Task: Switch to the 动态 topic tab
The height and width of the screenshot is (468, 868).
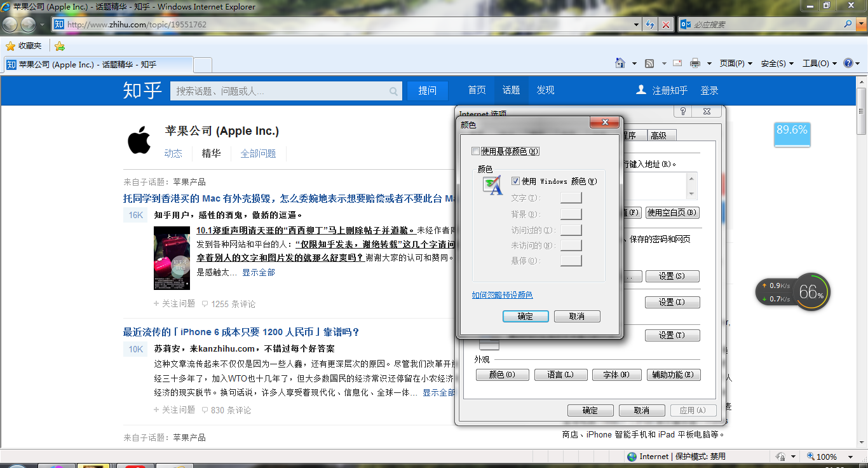Action: pos(173,153)
